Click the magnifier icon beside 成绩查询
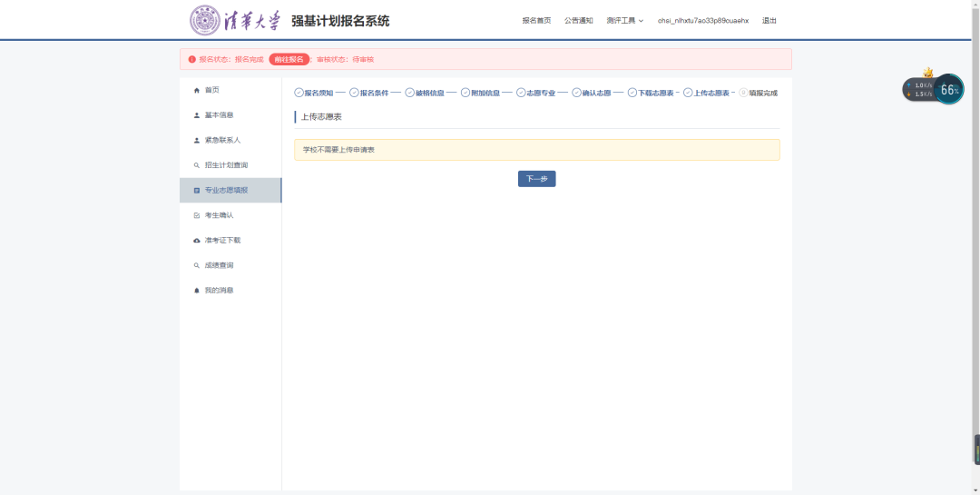 point(197,265)
